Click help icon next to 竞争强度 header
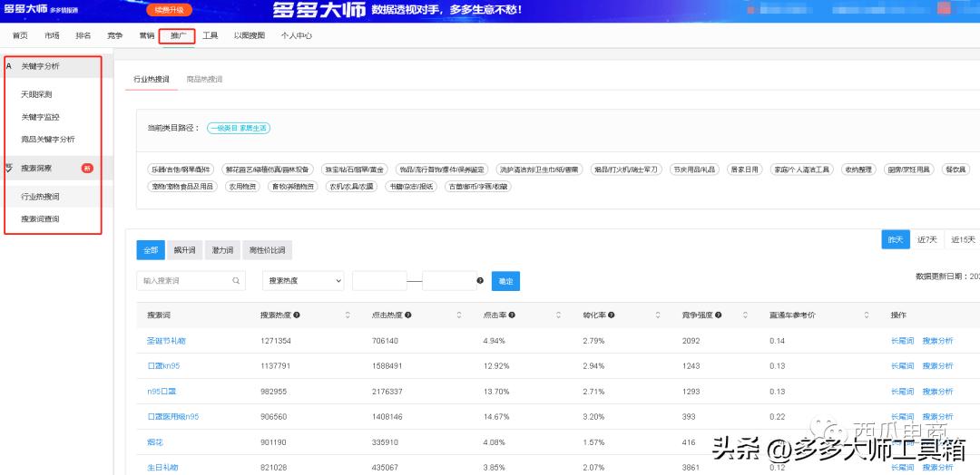The height and width of the screenshot is (475, 980). click(x=719, y=315)
